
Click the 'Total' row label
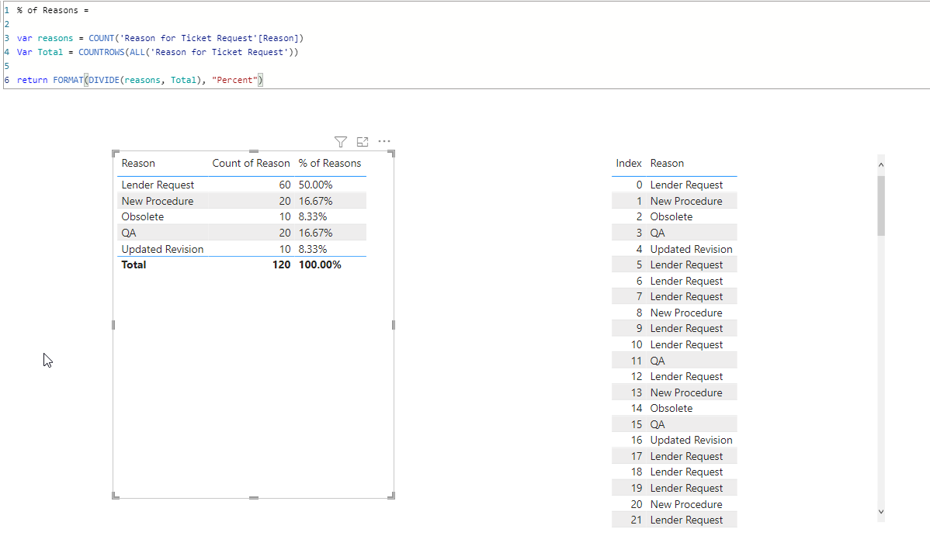134,265
